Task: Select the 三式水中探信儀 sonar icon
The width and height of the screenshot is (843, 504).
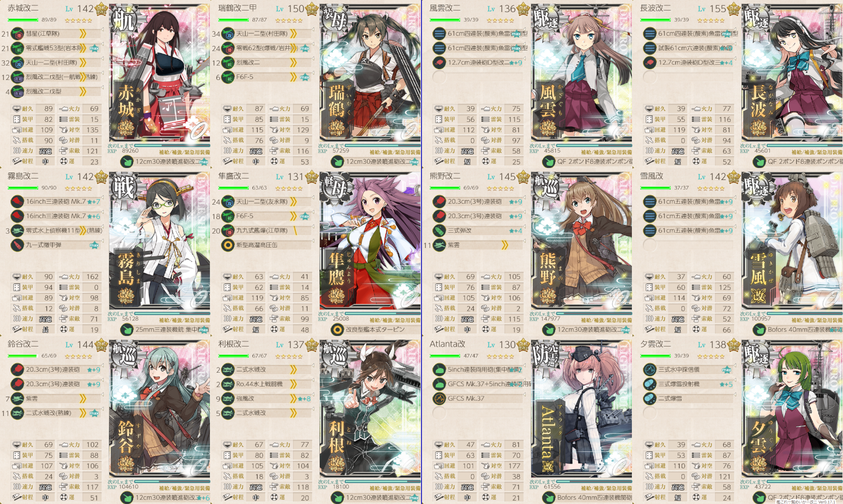Action: [650, 370]
